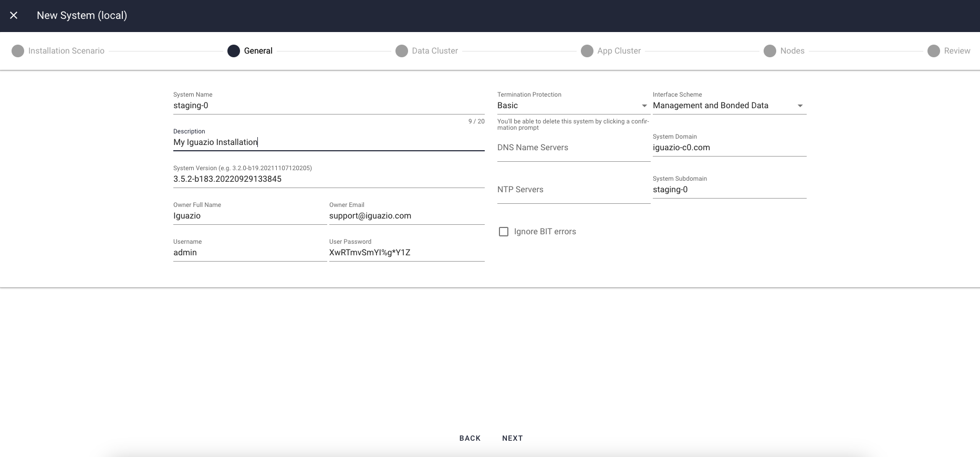
Task: Click the User Password field
Action: (x=407, y=253)
